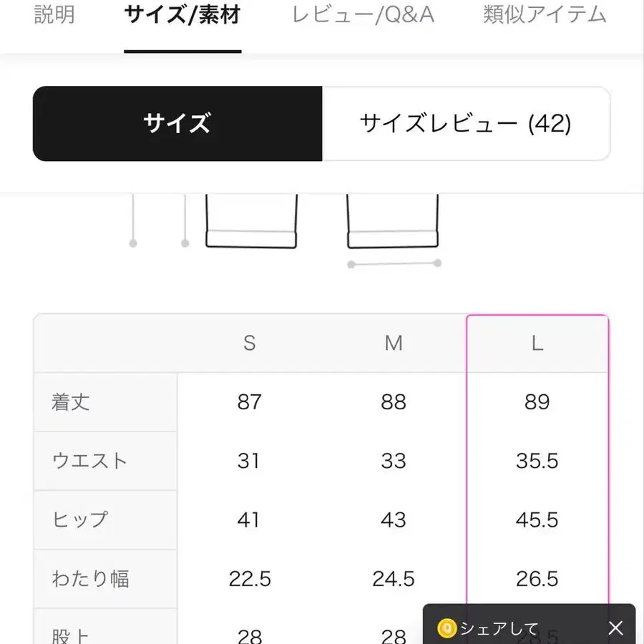Screen dimensions: 644x644
Task: Click the value 45.5 for hip size L
Action: (537, 519)
